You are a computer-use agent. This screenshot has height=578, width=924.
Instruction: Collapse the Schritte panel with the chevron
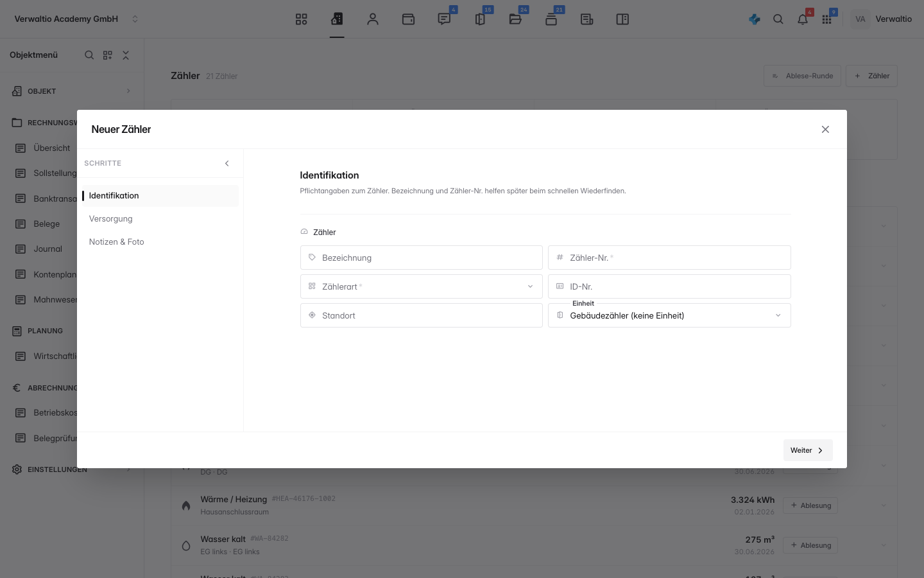227,163
